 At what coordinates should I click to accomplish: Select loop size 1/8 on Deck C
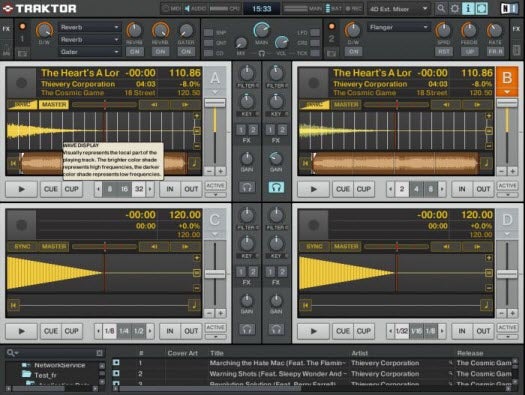point(109,331)
